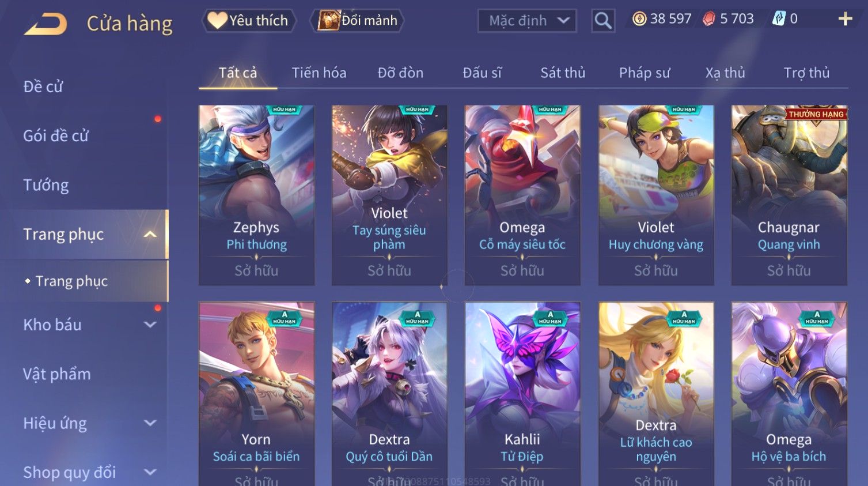868x486 pixels.
Task: Expand the Hiệu ứng section
Action: tap(150, 423)
